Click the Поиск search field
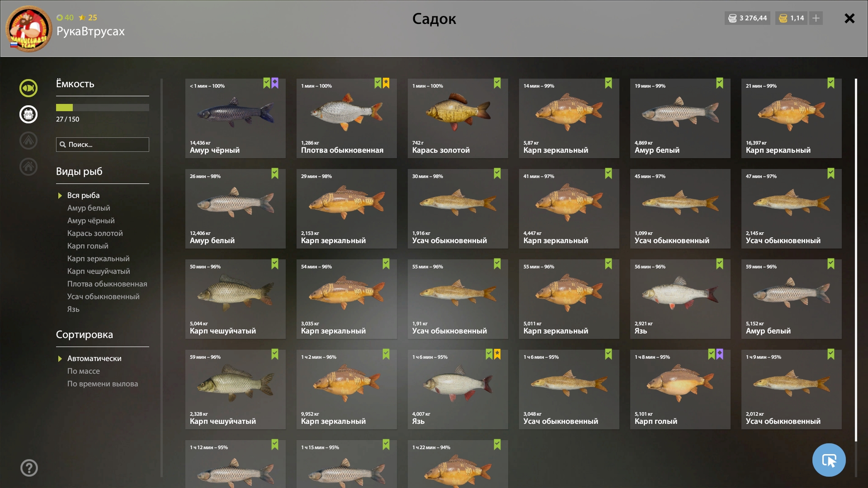The height and width of the screenshot is (488, 868). (103, 145)
